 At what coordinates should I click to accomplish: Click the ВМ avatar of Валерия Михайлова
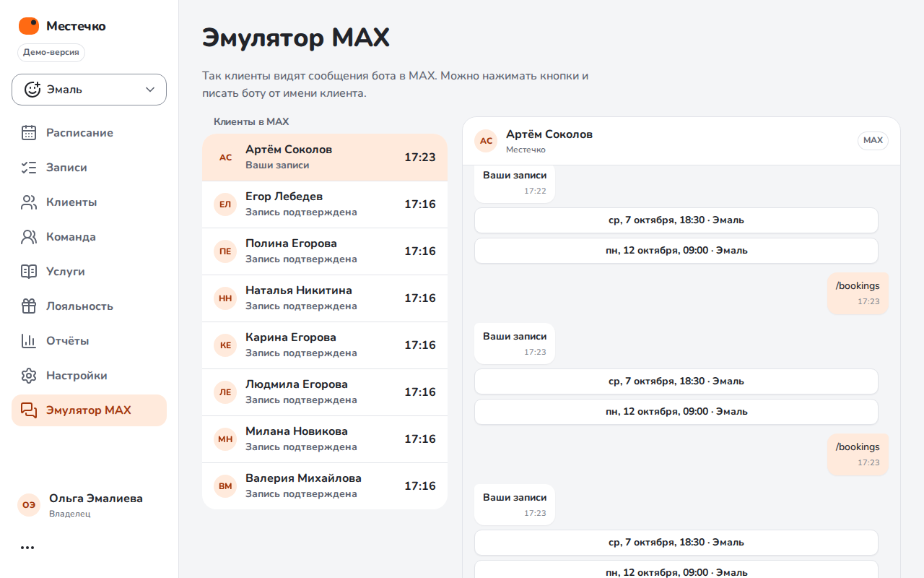point(225,486)
